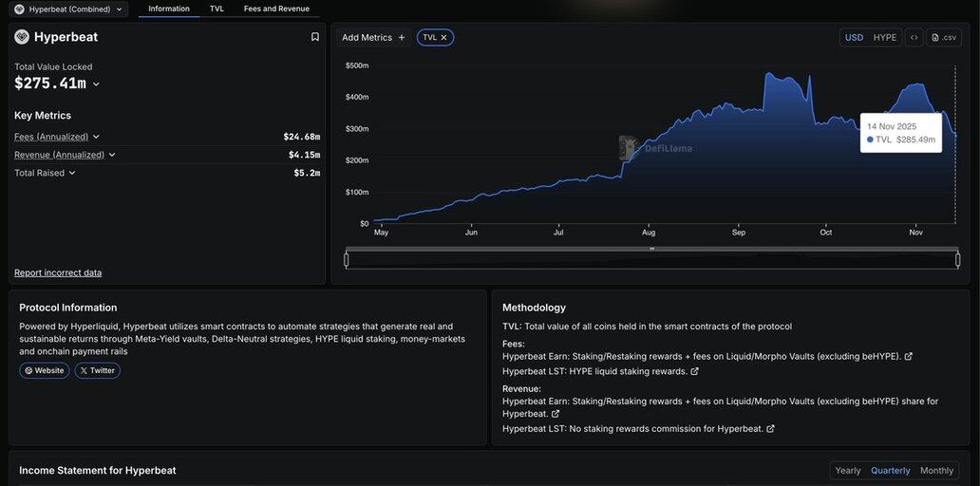Image resolution: width=980 pixels, height=486 pixels.
Task: Expand Fees (Annualized) details
Action: click(x=96, y=137)
